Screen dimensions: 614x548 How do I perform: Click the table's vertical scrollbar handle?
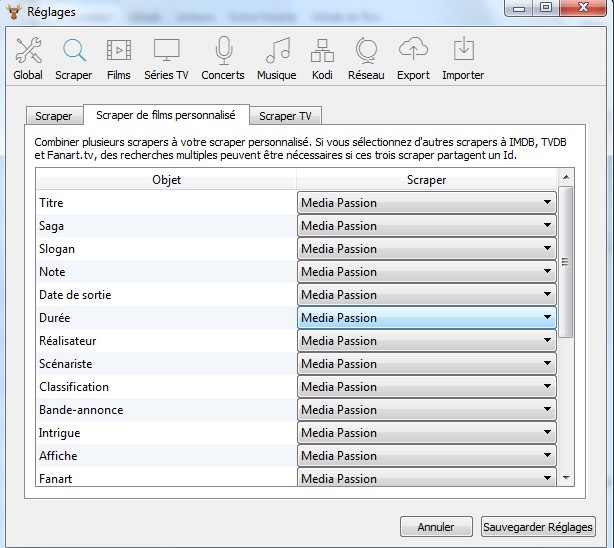(x=566, y=260)
